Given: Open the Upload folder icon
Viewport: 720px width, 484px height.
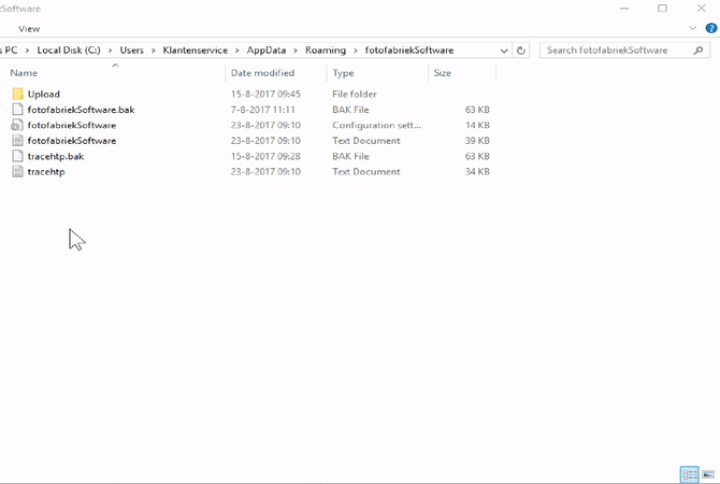Looking at the screenshot, I should [x=17, y=94].
